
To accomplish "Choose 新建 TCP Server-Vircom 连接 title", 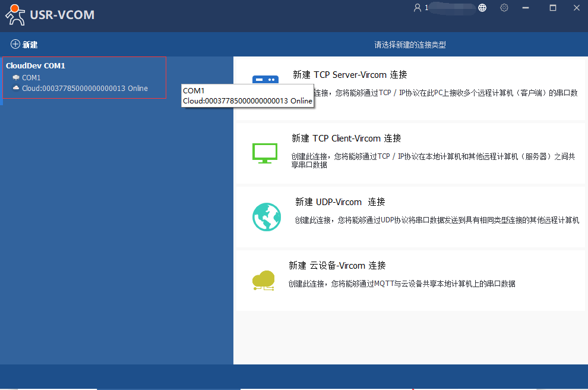I will tap(350, 75).
